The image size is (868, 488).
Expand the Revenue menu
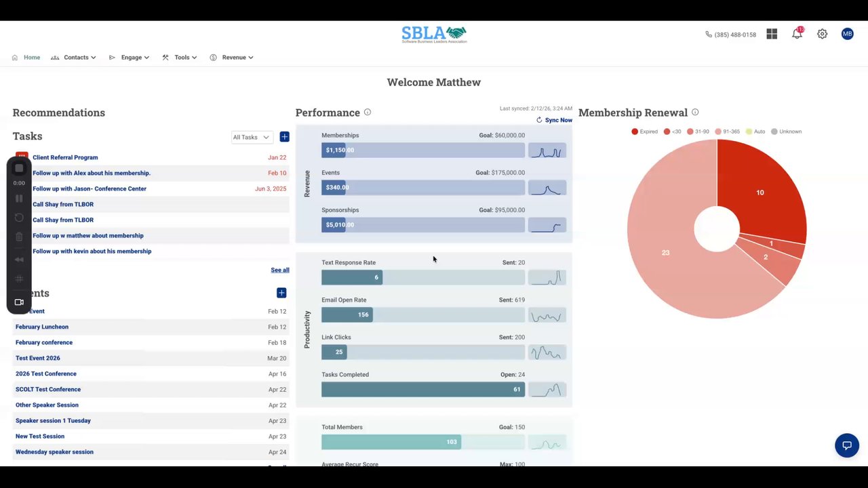[x=231, y=58]
